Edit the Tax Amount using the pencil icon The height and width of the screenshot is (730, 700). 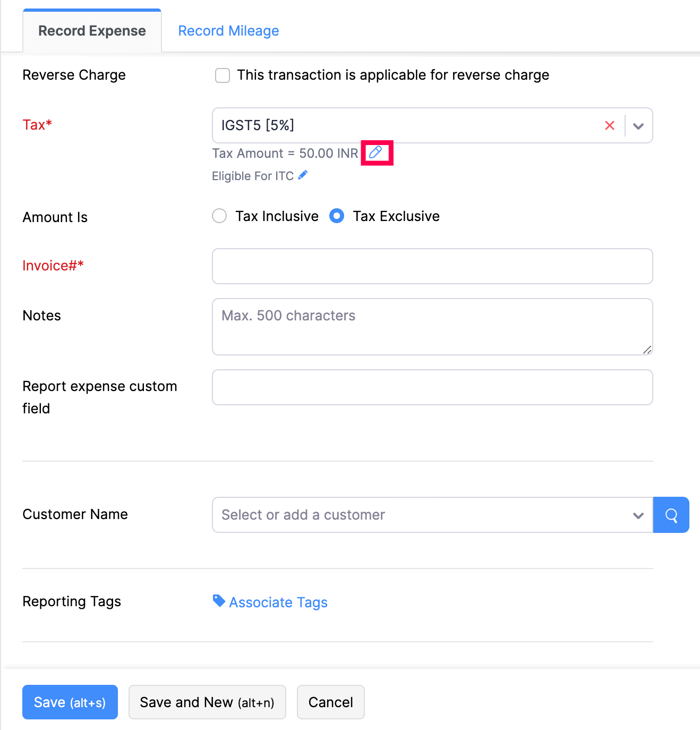tap(377, 153)
